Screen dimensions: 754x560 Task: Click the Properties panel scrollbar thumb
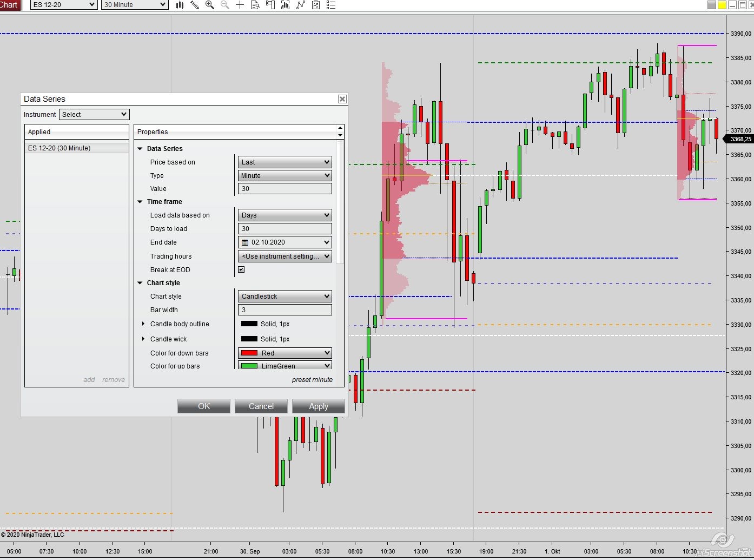click(x=340, y=203)
